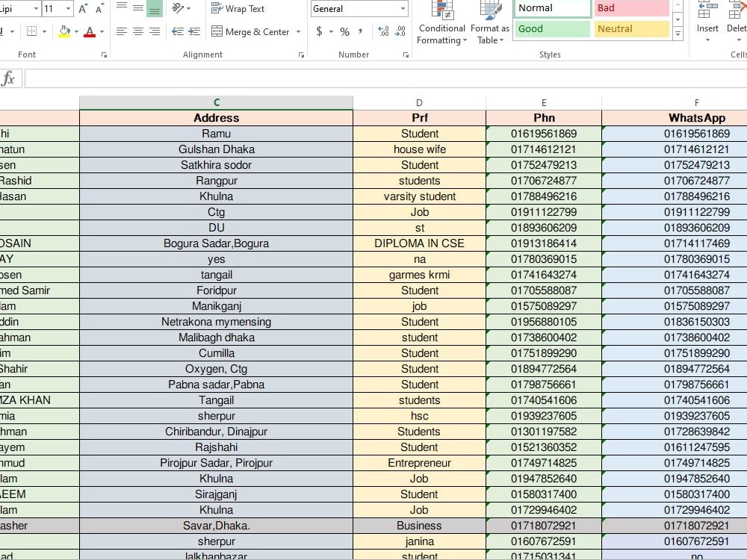Open fill color dropdown arrow

76,32
